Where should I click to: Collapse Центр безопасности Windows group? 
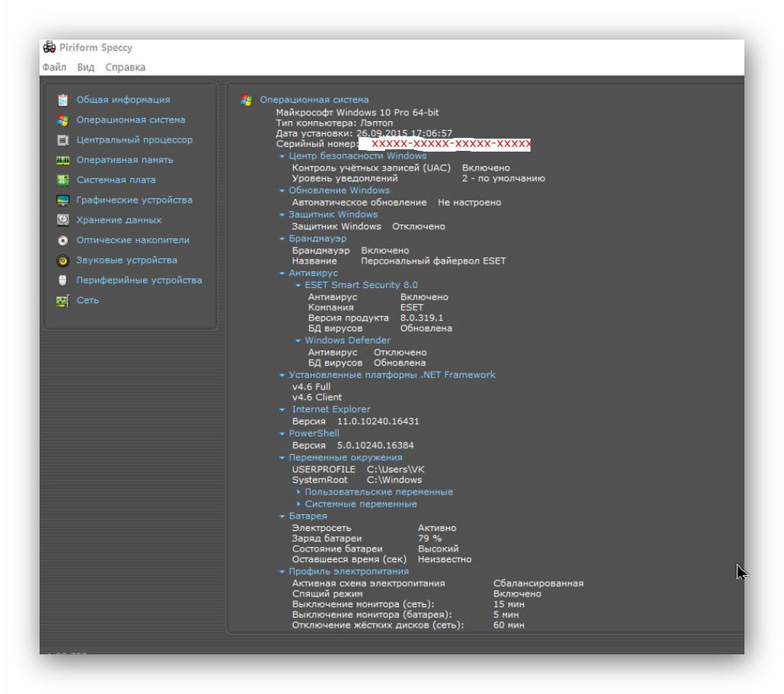(x=282, y=156)
